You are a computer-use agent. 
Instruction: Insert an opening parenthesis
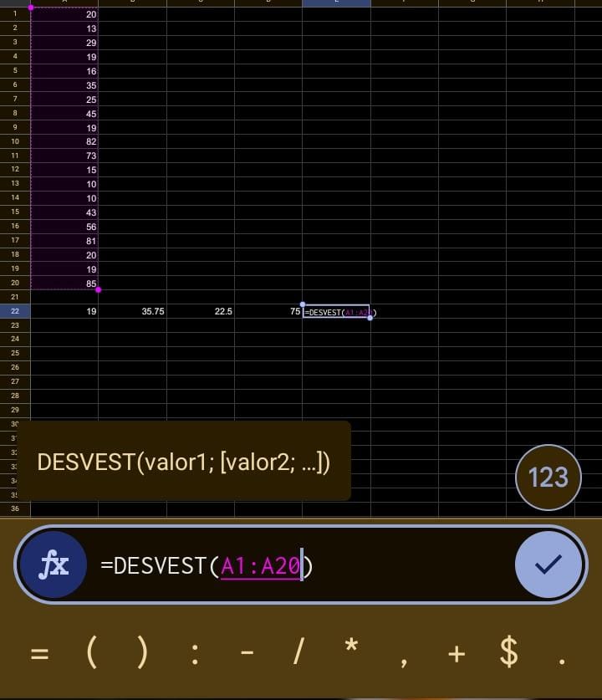pos(92,653)
